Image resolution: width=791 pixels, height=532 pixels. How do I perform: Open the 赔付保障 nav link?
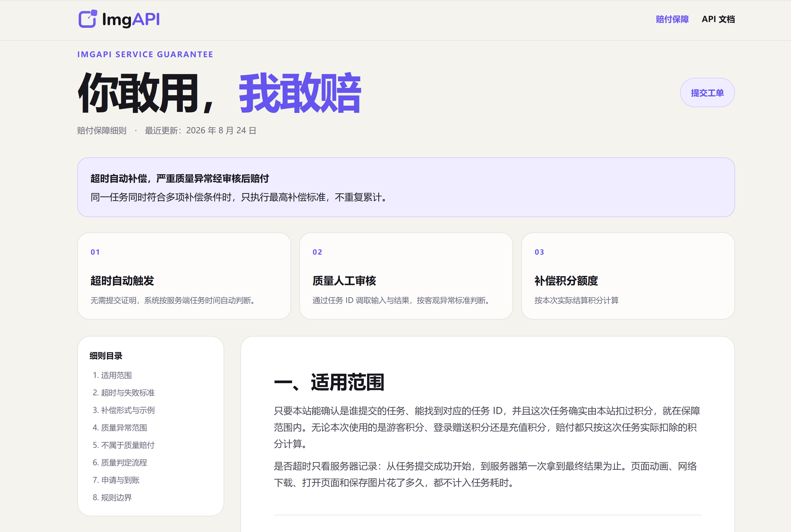click(672, 19)
